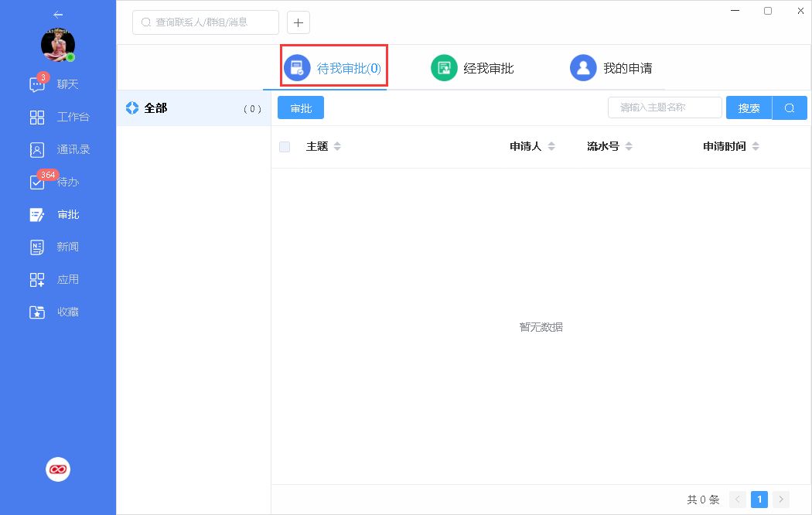The image size is (812, 515).
Task: Sort the list by 申请时间 column arrows
Action: (x=756, y=147)
